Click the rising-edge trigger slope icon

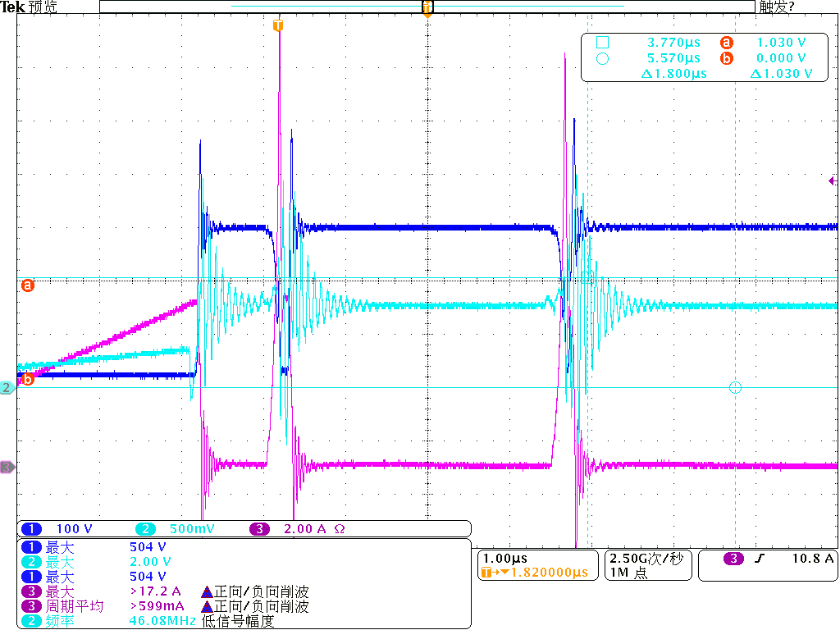(759, 559)
